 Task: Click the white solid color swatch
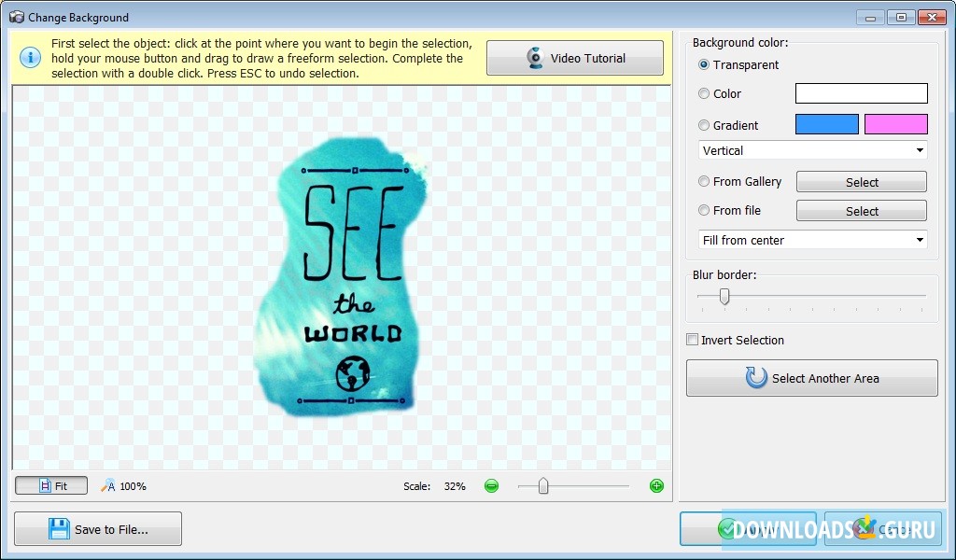tap(861, 93)
